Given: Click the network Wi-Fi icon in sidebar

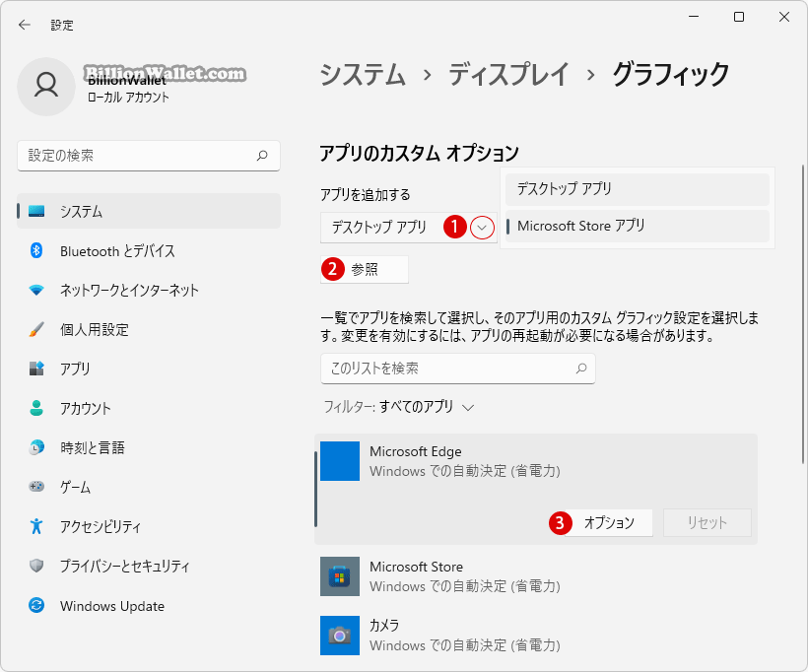Looking at the screenshot, I should tap(36, 290).
